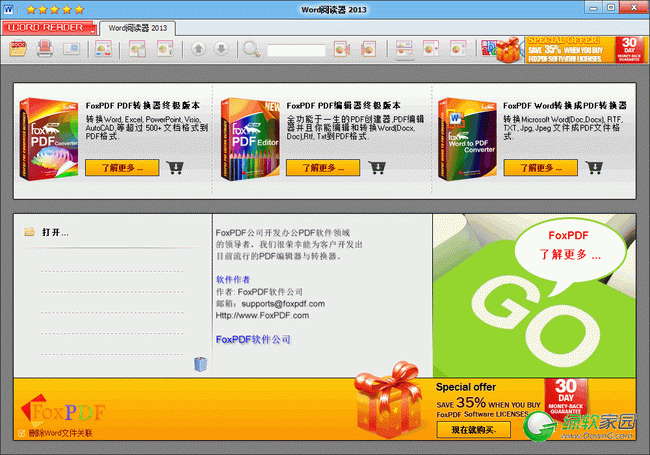
Task: Click 了解更多 under Word to PDF Converter
Action: click(555, 168)
